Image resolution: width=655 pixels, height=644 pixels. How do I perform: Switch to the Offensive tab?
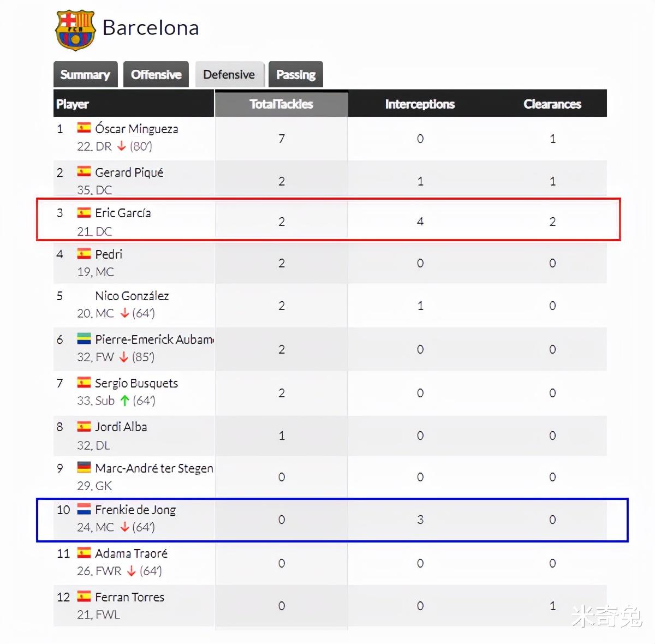click(156, 74)
